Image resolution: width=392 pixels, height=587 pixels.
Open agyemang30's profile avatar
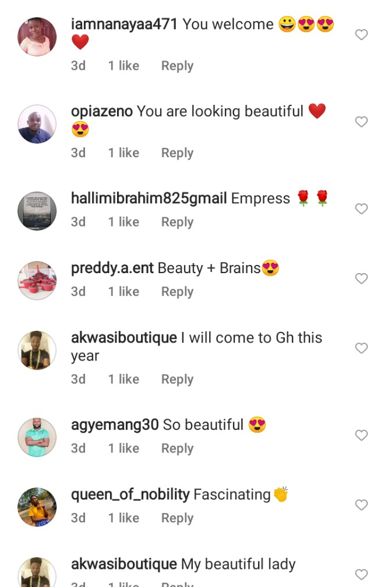pos(37,437)
